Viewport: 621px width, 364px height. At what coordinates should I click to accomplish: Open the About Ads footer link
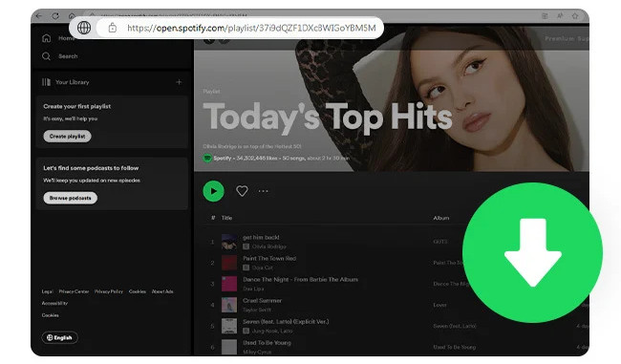pyautogui.click(x=162, y=291)
